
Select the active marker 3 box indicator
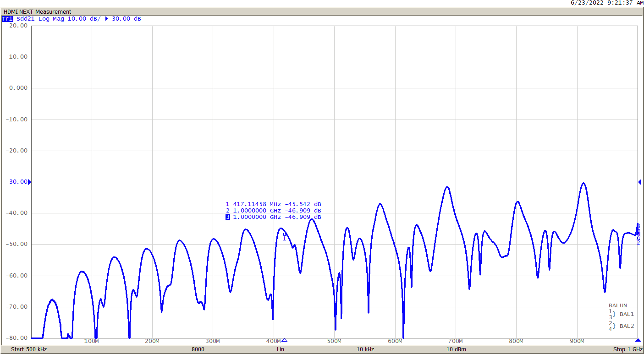click(x=228, y=217)
